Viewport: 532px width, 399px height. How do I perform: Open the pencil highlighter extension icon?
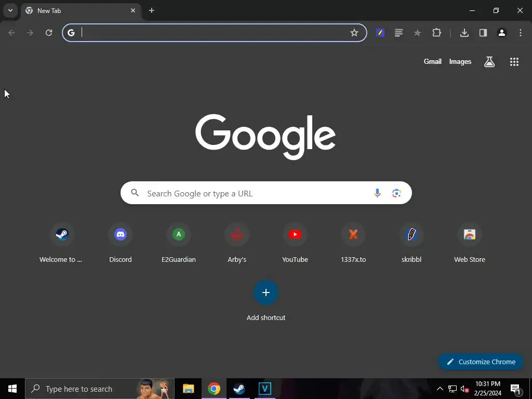(380, 33)
